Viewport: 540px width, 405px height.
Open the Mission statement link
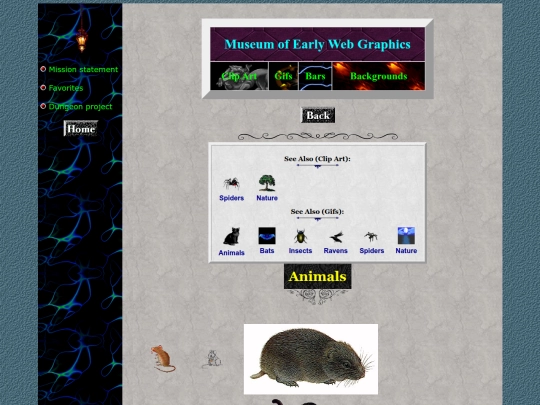click(83, 70)
